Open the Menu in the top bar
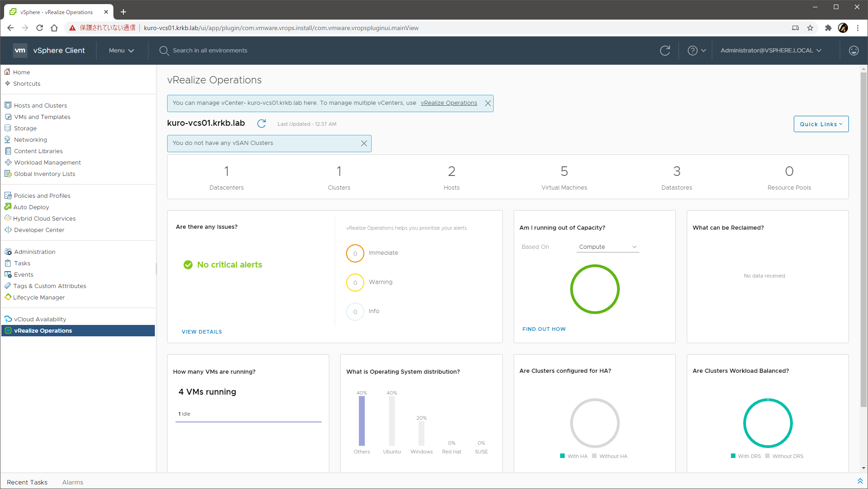This screenshot has width=868, height=489. (x=120, y=50)
